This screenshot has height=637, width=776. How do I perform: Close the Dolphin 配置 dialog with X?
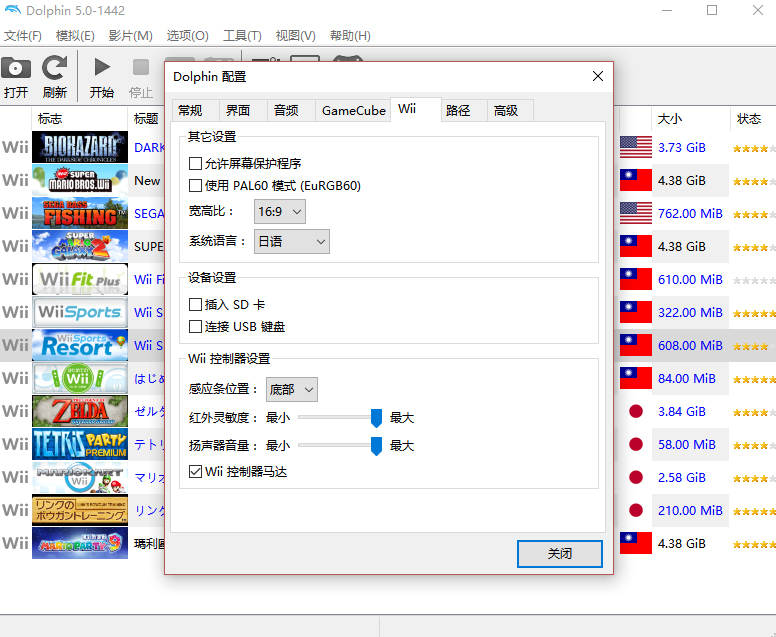pos(598,76)
